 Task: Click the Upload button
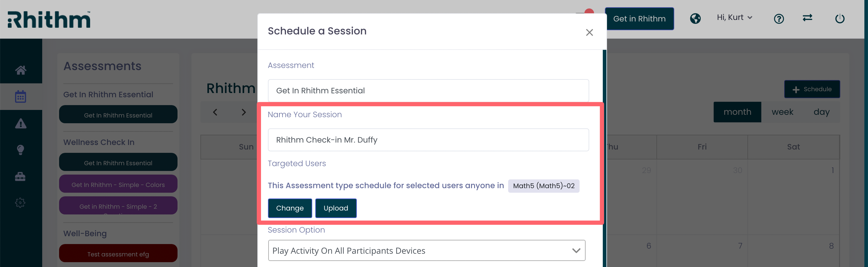click(336, 208)
